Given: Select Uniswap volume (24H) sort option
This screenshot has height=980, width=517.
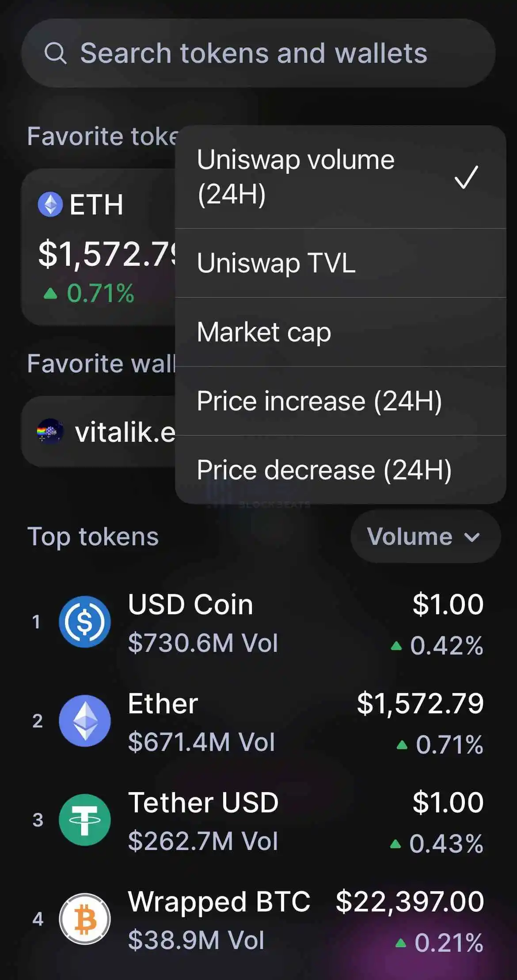Looking at the screenshot, I should click(x=296, y=177).
